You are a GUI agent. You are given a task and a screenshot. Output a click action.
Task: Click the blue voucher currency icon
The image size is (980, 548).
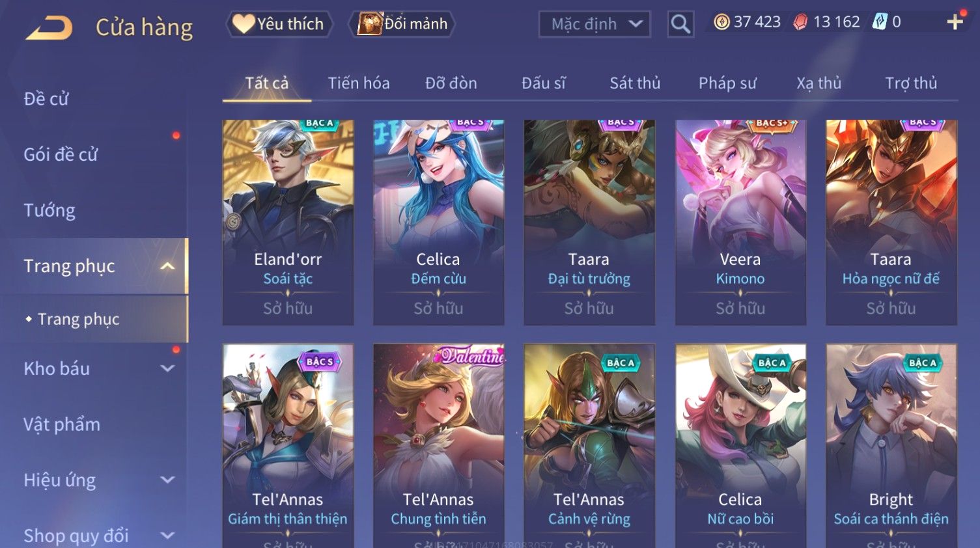[x=880, y=22]
